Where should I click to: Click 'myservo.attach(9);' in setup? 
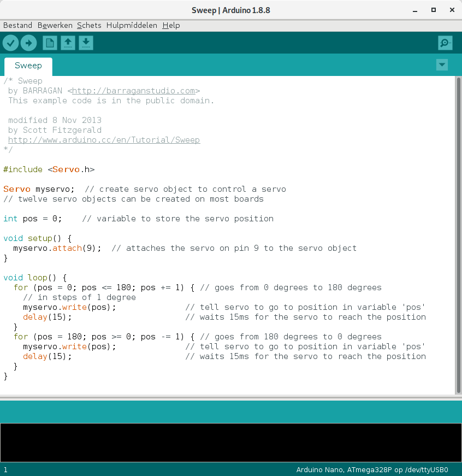(x=57, y=248)
